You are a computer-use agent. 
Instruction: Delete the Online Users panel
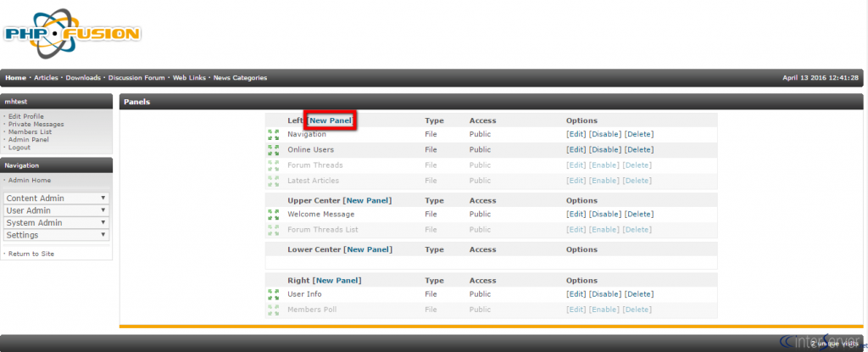point(639,149)
